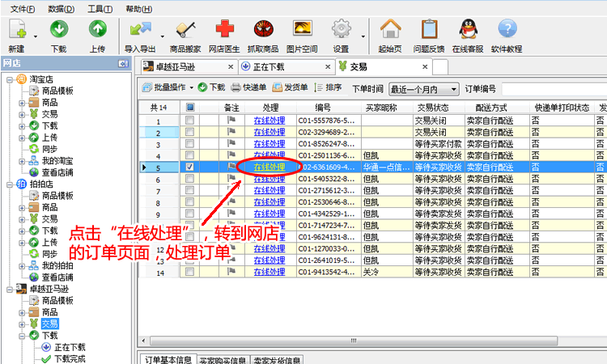The width and height of the screenshot is (607, 364).
Task: Open the 数据(D) menu
Action: tap(62, 9)
